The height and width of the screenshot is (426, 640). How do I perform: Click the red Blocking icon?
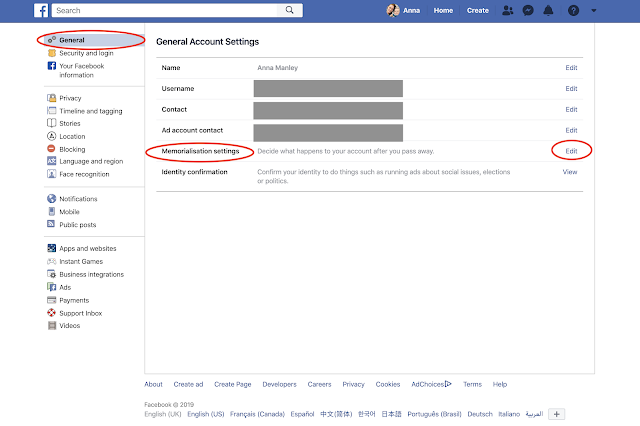[51, 149]
